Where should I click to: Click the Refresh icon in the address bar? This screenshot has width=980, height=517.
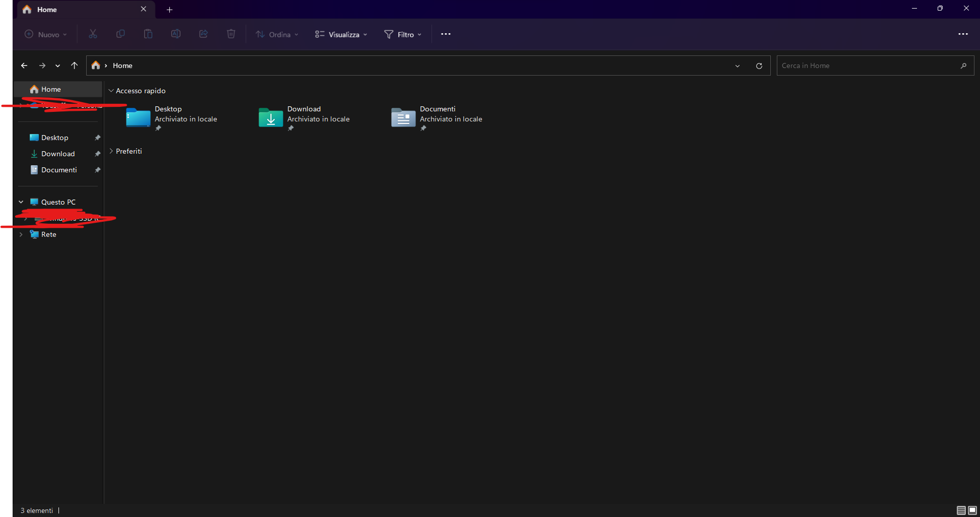(759, 66)
